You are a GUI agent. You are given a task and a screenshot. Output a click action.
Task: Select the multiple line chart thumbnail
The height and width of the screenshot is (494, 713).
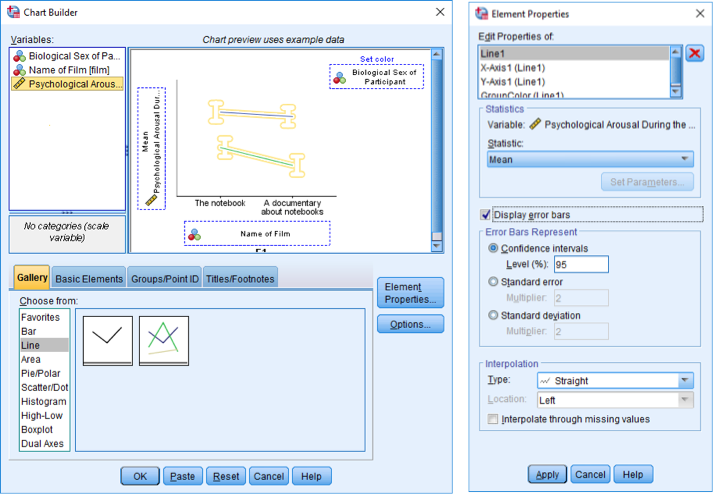(x=164, y=341)
